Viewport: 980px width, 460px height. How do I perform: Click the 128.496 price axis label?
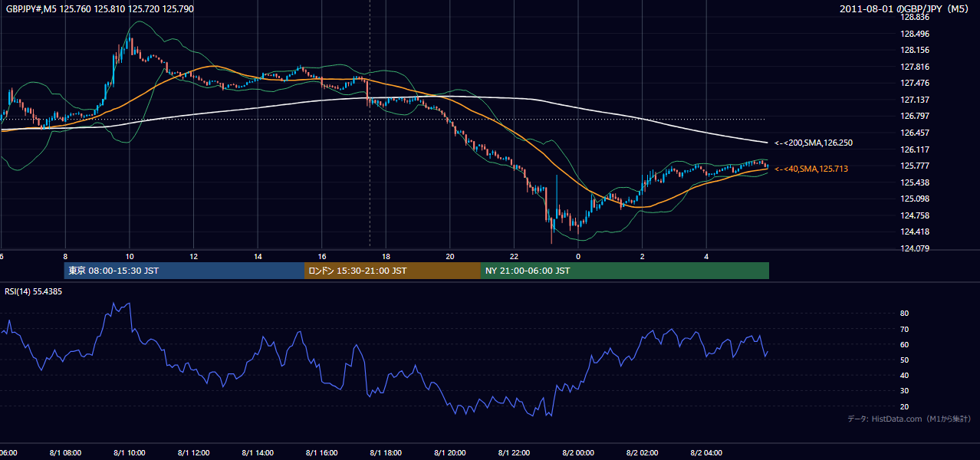pyautogui.click(x=914, y=34)
